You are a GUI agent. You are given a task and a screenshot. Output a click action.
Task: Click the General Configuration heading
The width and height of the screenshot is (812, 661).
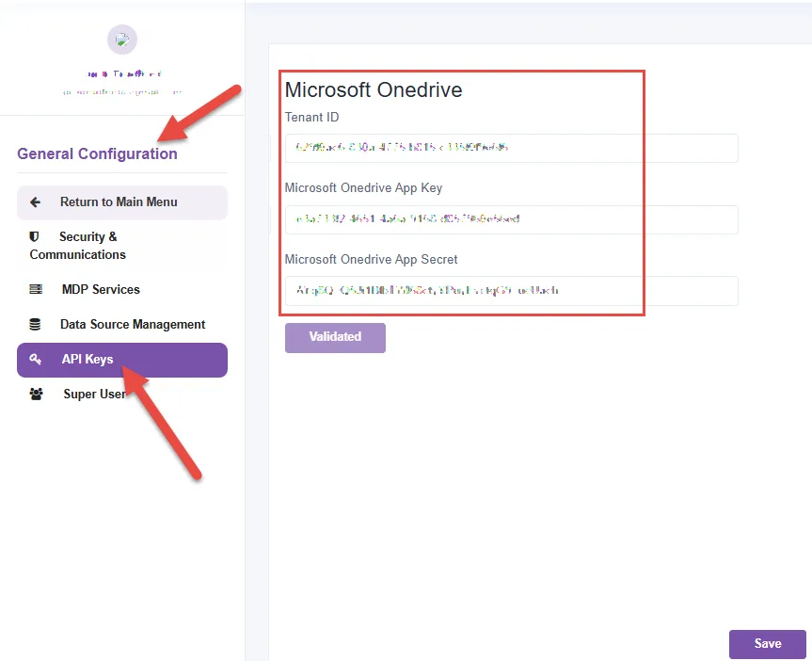click(97, 154)
